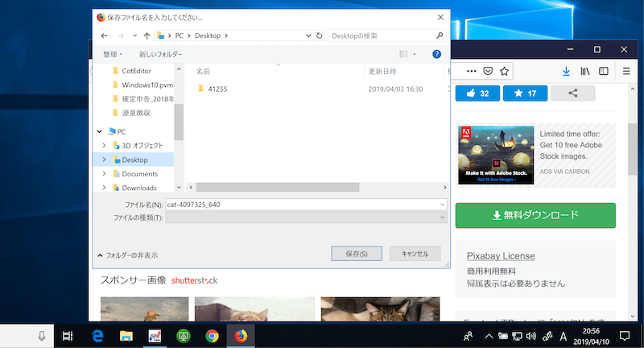Click 新しいフォルダー in the toolbar
The width and height of the screenshot is (644, 348).
click(x=160, y=54)
